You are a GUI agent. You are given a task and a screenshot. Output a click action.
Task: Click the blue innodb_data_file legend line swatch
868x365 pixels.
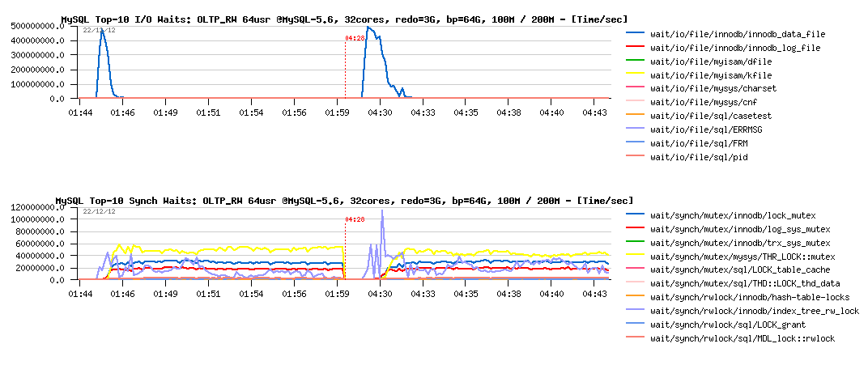636,35
